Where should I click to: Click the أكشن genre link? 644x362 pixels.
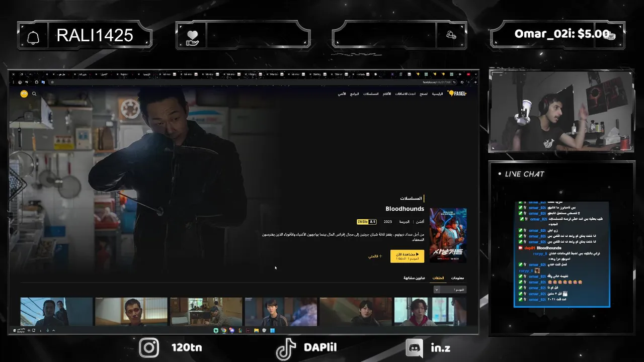pyautogui.click(x=420, y=222)
